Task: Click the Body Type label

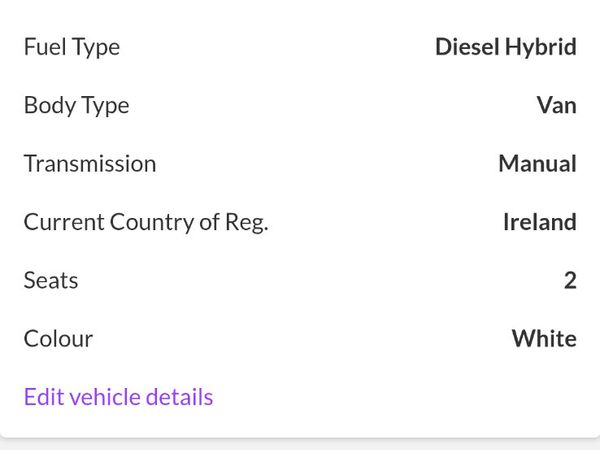Action: 77,106
